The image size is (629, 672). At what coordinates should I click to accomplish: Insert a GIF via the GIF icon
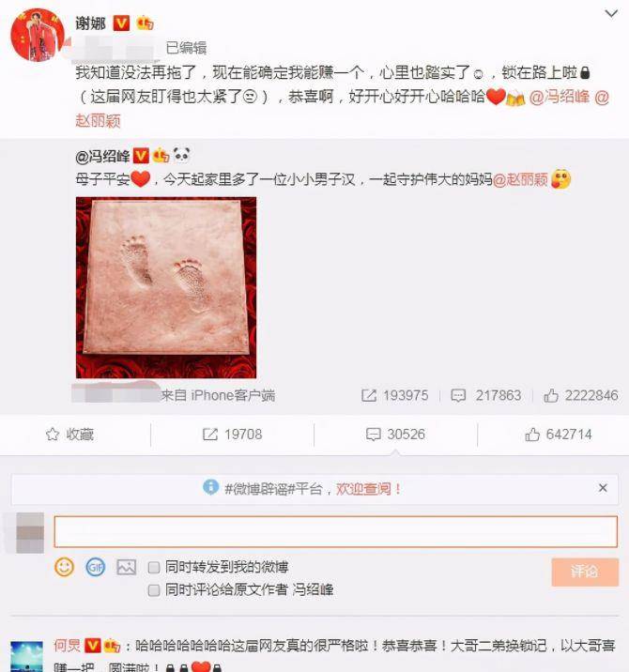(95, 567)
